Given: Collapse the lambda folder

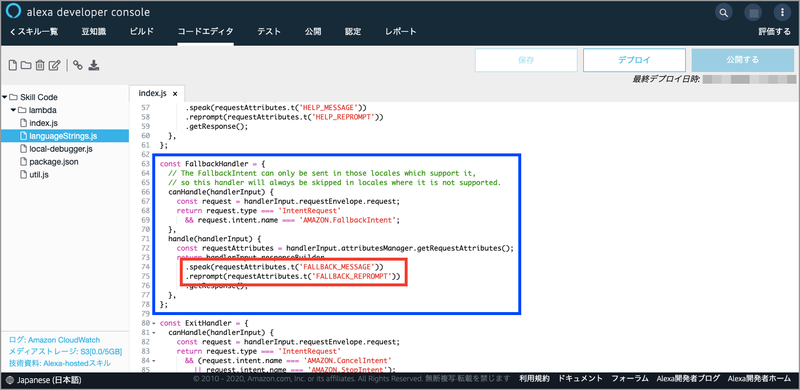Looking at the screenshot, I should 14,110.
